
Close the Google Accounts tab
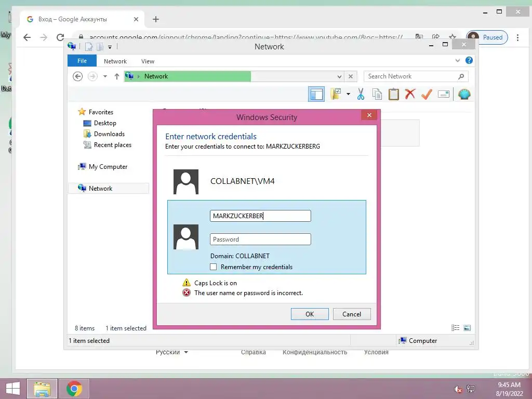pyautogui.click(x=136, y=19)
